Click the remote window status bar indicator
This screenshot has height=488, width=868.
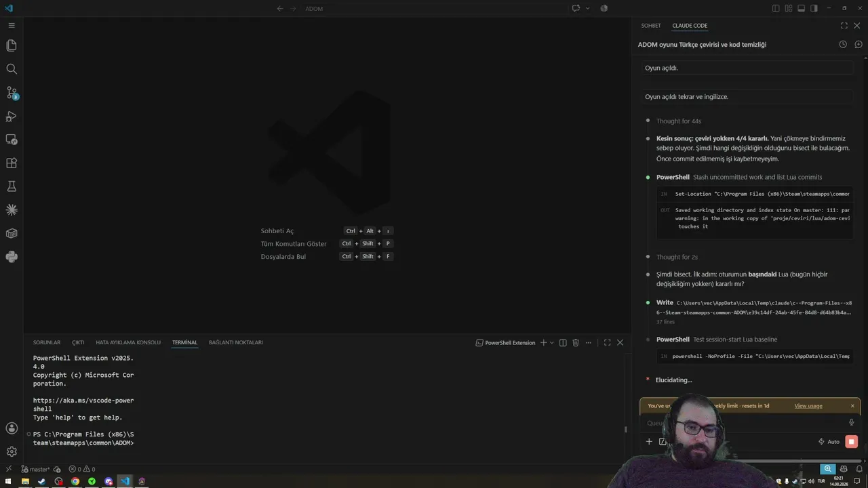click(x=8, y=469)
